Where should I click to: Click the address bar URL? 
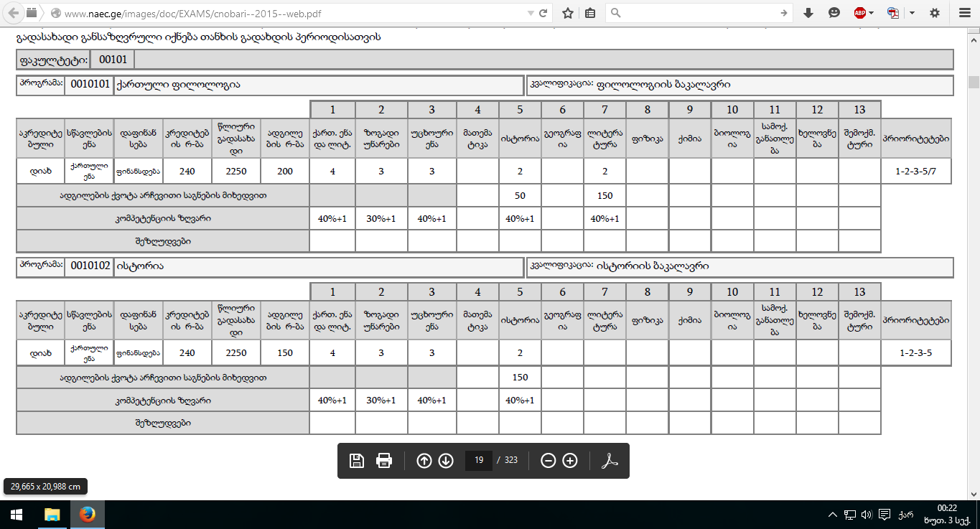click(197, 14)
